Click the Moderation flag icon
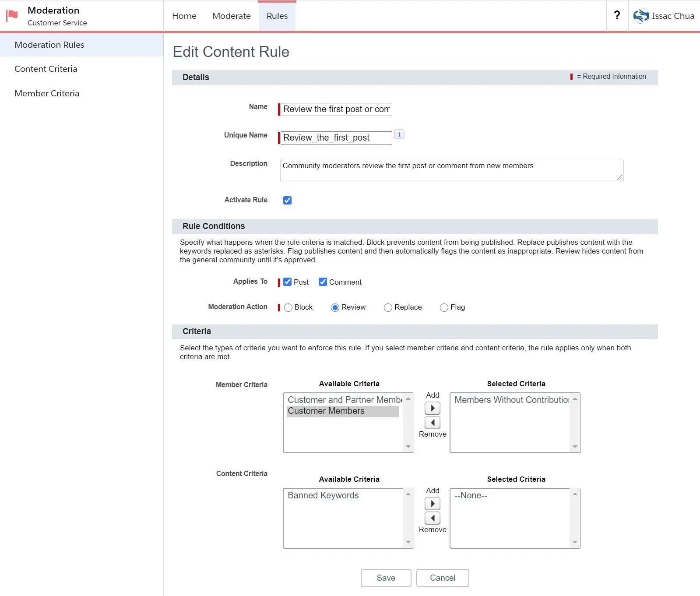Image resolution: width=700 pixels, height=596 pixels. [x=12, y=16]
